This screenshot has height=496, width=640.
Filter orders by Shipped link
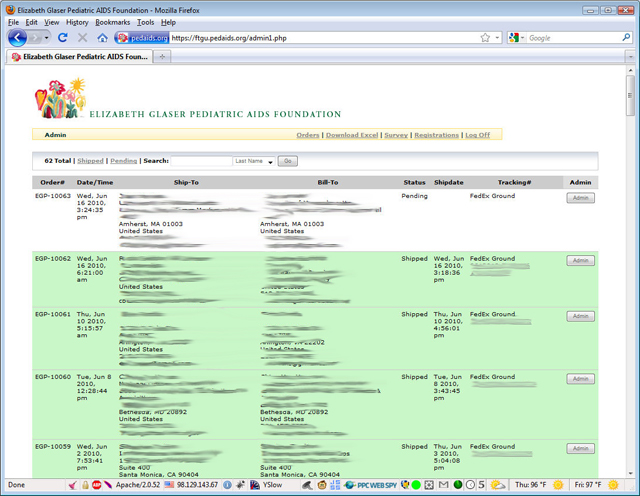tap(90, 161)
